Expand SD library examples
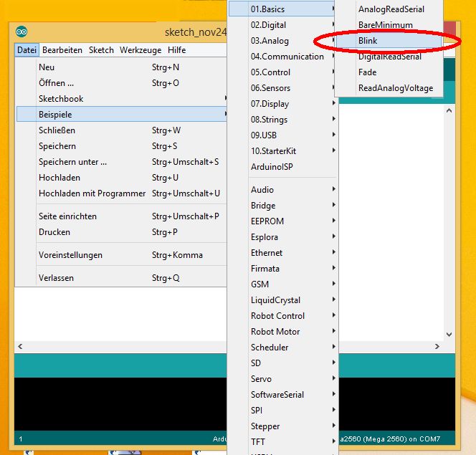 (x=283, y=363)
